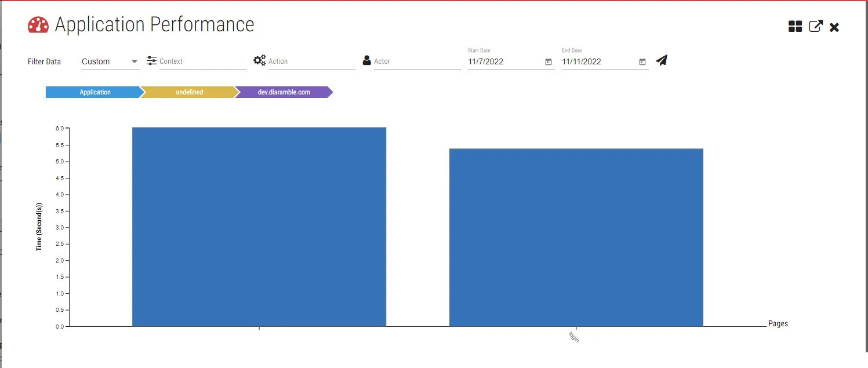Screen dimensions: 868x368
Task: Click the tallest unlabeled chart bar
Action: 259,227
